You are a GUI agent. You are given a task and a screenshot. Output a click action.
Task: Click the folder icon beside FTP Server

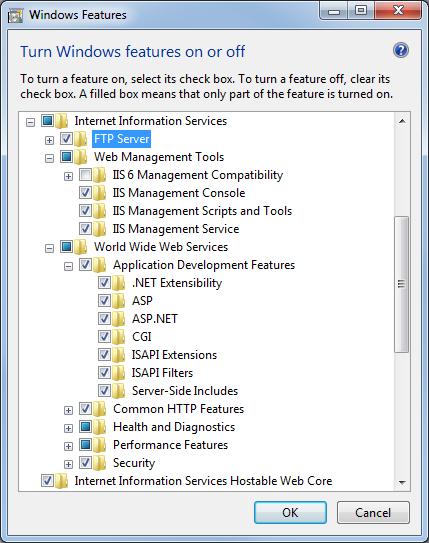(x=80, y=139)
